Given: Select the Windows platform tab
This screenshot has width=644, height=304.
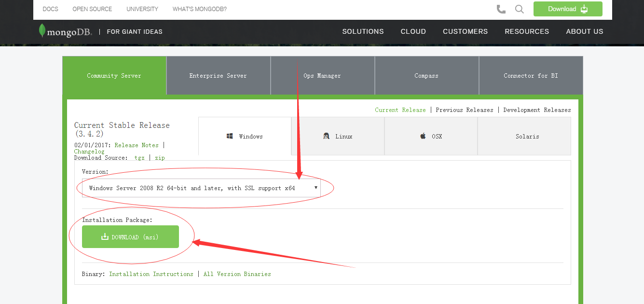Looking at the screenshot, I should pos(245,137).
